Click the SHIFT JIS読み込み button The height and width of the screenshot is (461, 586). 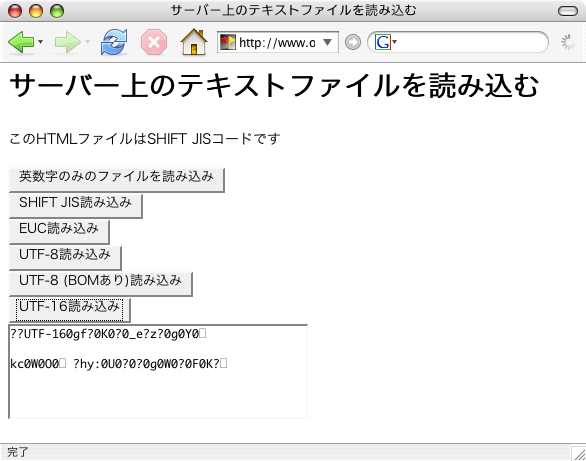pyautogui.click(x=75, y=206)
